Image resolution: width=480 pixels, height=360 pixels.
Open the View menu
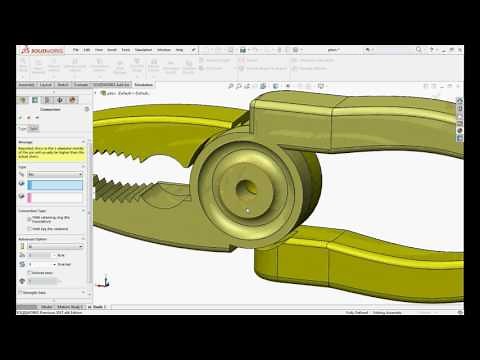tap(99, 50)
